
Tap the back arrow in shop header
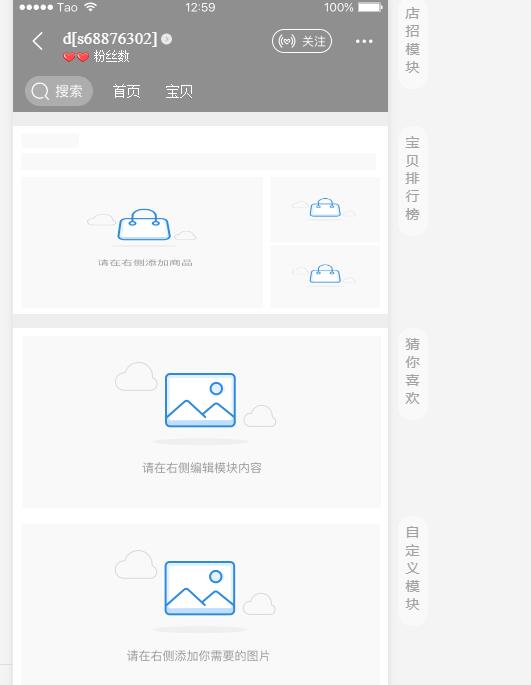pyautogui.click(x=38, y=42)
